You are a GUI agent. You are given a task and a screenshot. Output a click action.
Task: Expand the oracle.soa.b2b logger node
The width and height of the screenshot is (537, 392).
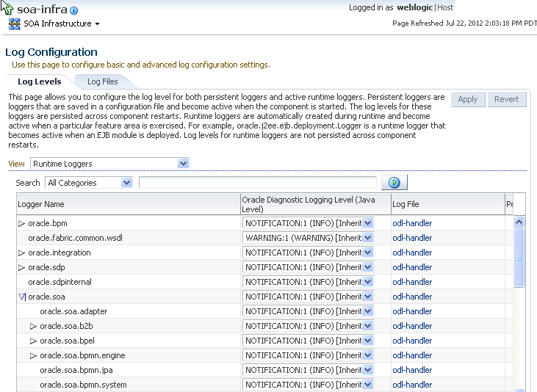coord(33,326)
